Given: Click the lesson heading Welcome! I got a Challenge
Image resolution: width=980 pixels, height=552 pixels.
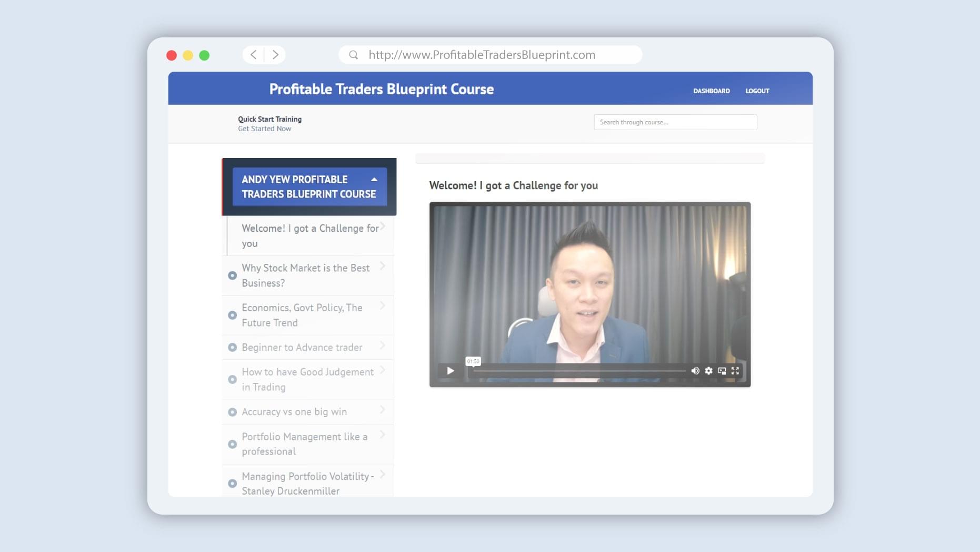Looking at the screenshot, I should (x=513, y=185).
